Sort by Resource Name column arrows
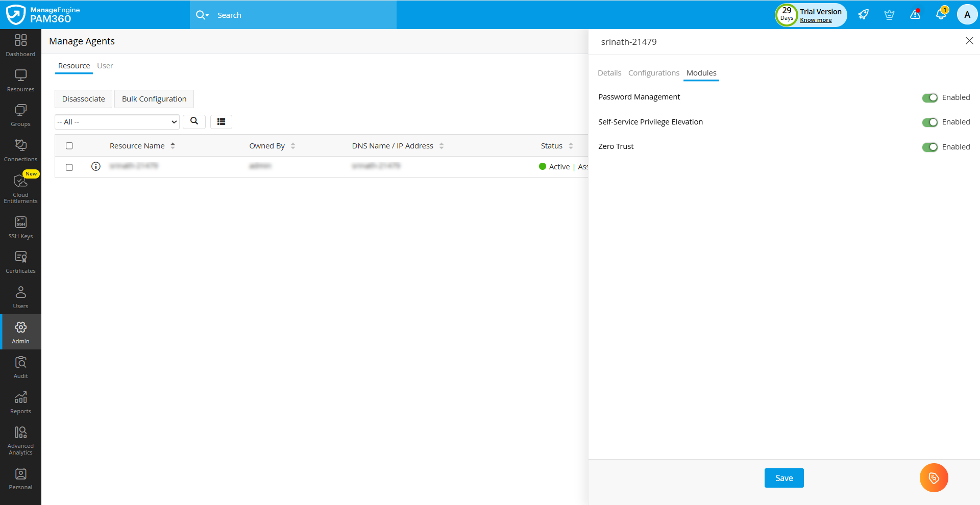Screen dimensions: 980x505 click(x=173, y=146)
